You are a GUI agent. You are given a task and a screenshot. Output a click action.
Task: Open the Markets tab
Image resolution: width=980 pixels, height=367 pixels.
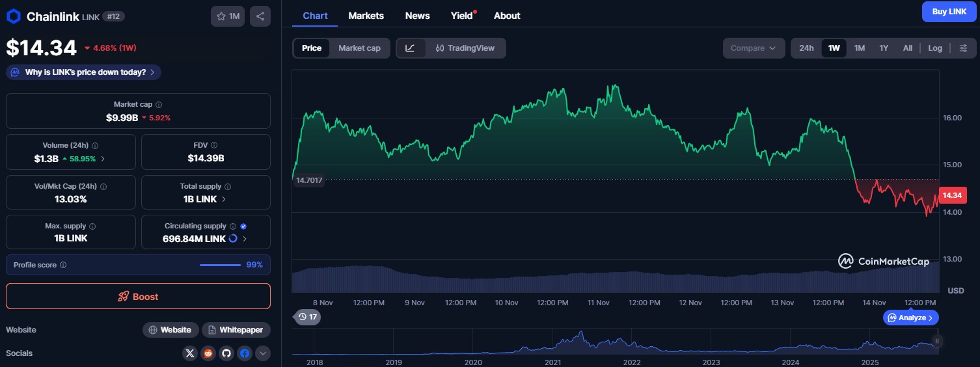click(x=366, y=16)
